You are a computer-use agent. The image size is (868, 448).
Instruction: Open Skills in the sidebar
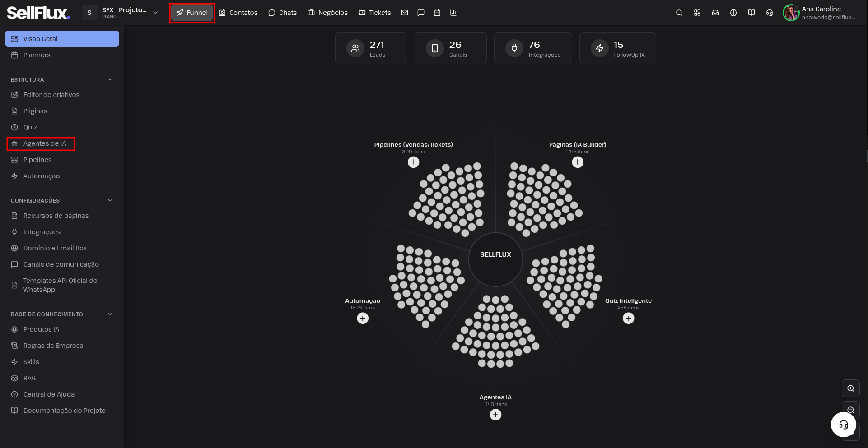62,362
